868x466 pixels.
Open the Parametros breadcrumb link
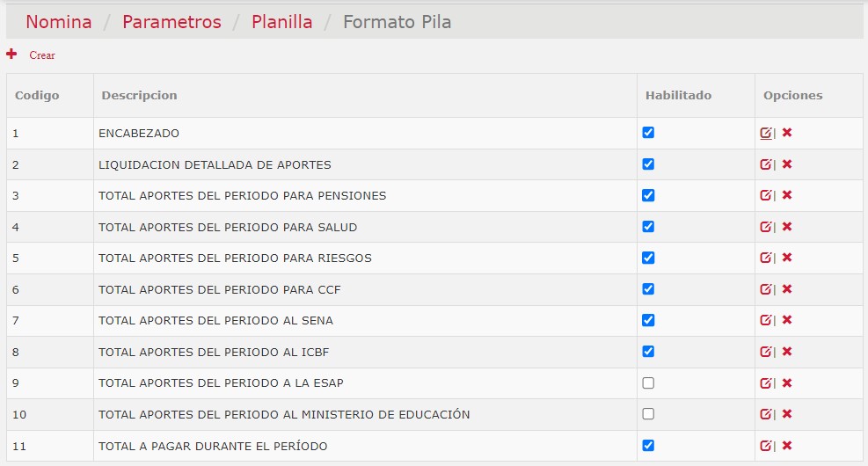coord(171,22)
